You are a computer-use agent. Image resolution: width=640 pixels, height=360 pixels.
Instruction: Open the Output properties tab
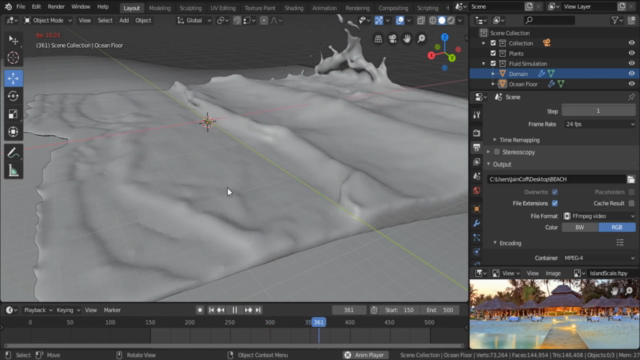tap(476, 147)
